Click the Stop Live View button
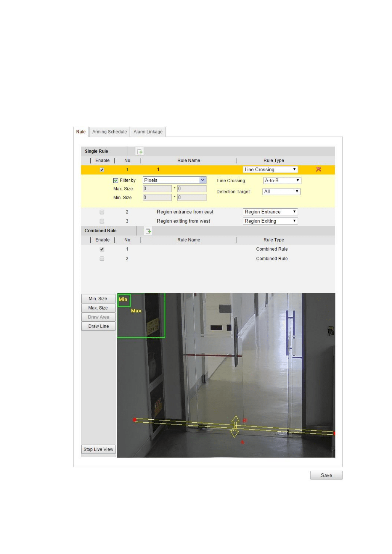The width and height of the screenshot is (392, 554). coord(98,449)
